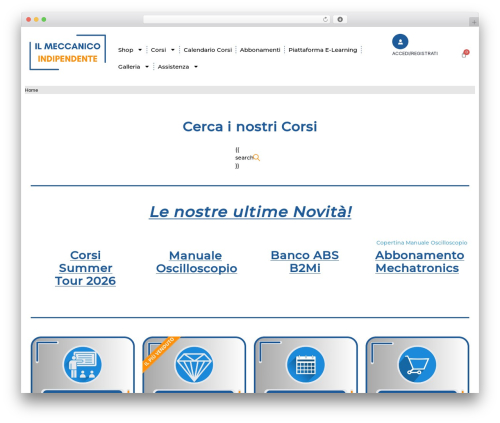The height and width of the screenshot is (423, 500).
Task: Open Manuale Oscilloscopio link
Action: point(196,262)
